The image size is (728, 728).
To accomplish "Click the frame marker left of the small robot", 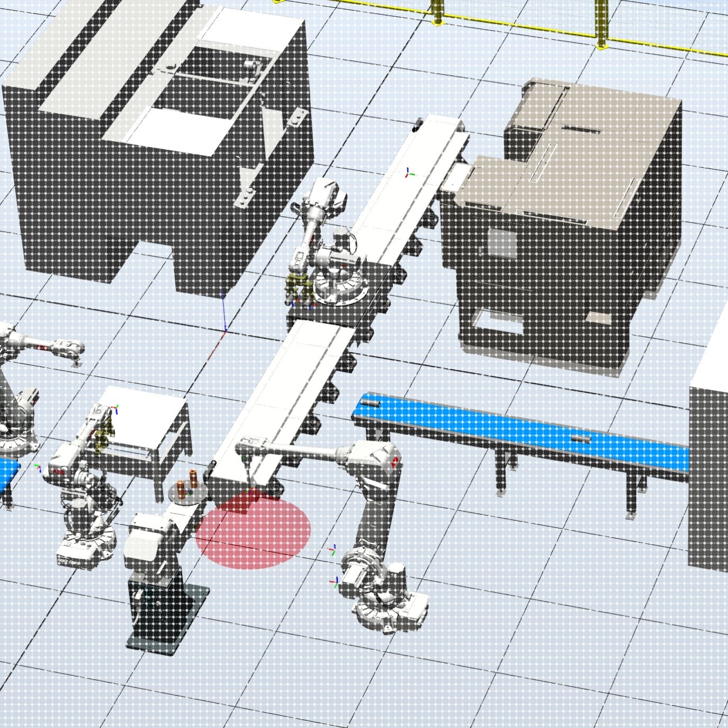I will click(38, 468).
